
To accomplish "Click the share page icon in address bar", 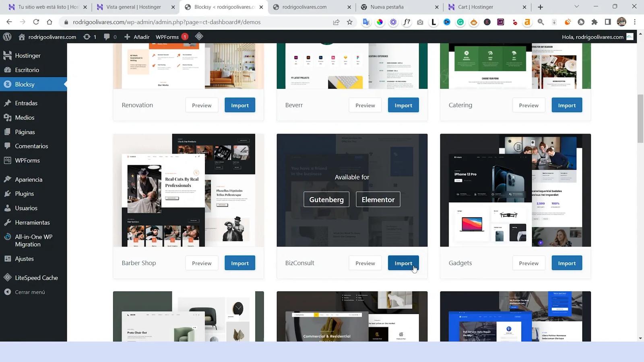I will [x=336, y=22].
